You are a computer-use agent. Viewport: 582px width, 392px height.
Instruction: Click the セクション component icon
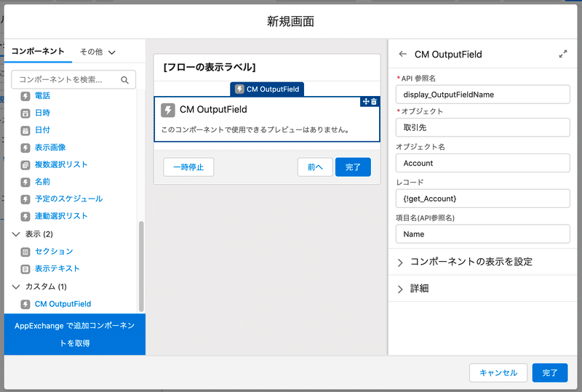(25, 252)
